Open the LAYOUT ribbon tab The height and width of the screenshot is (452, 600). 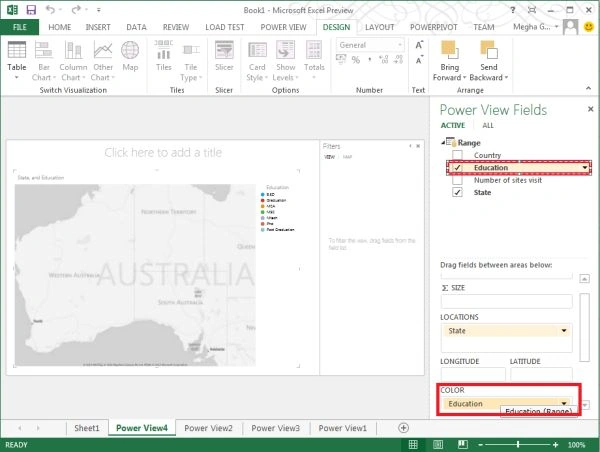click(x=379, y=27)
